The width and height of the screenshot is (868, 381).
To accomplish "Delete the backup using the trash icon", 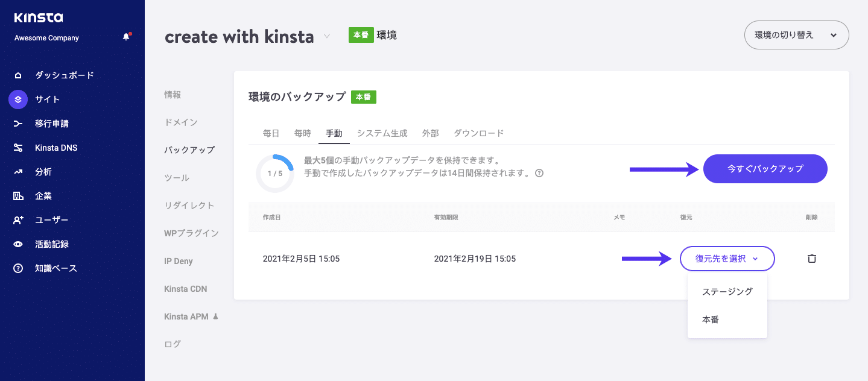I will [811, 258].
